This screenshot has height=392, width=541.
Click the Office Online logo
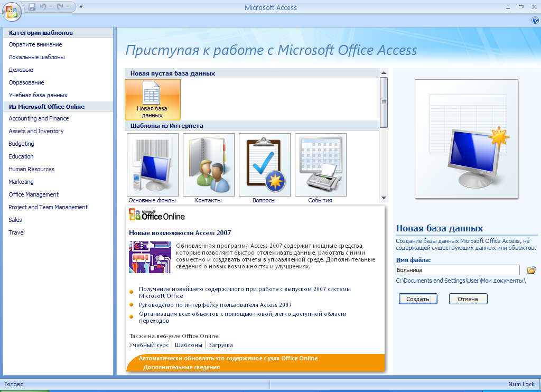coord(157,214)
